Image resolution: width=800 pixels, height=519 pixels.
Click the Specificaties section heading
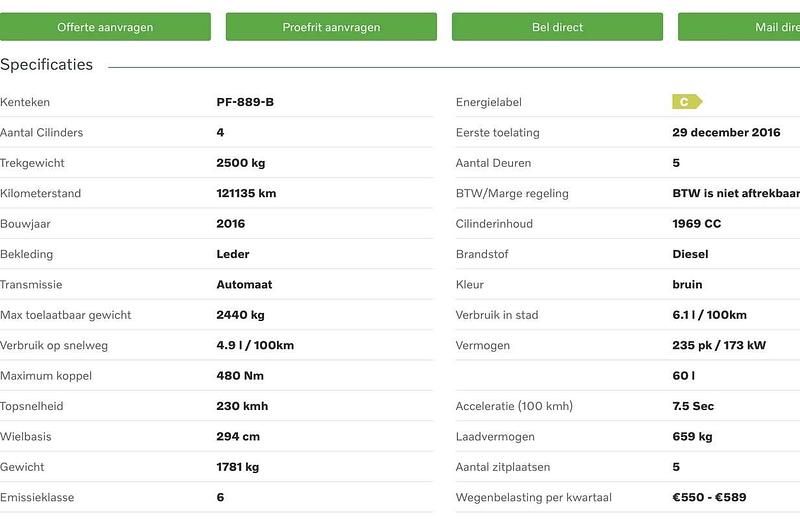pos(46,65)
